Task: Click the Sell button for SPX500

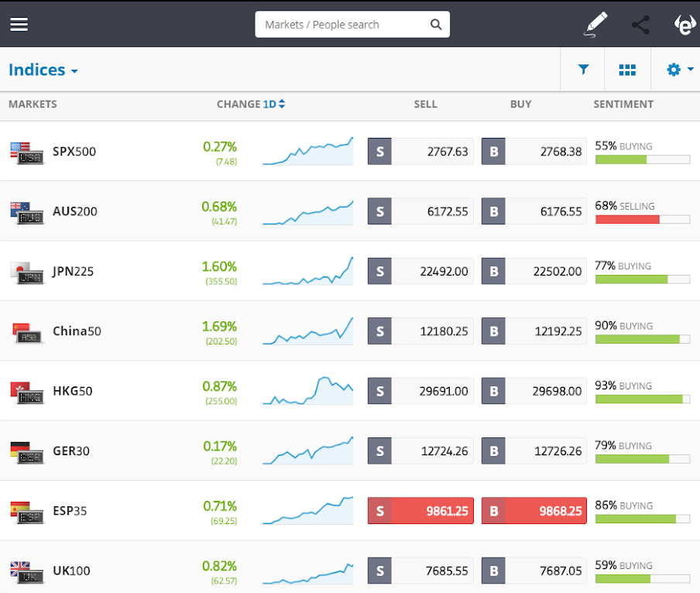Action: (420, 152)
